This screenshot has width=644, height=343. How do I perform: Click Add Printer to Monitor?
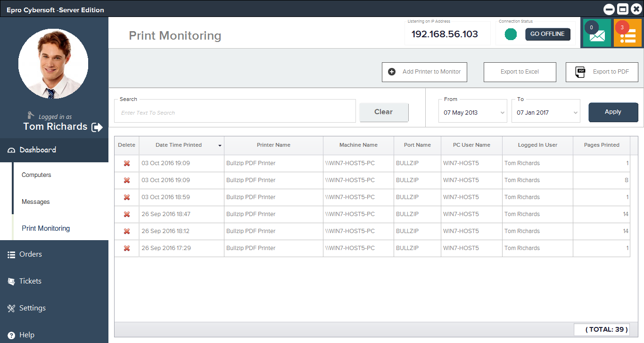point(424,72)
